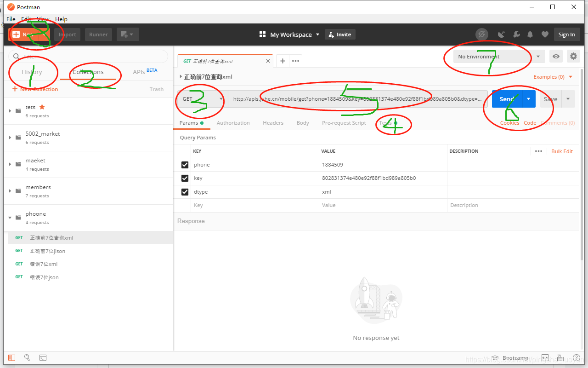Image resolution: width=588 pixels, height=368 pixels.
Task: Uncheck the key parameter checkbox
Action: point(185,178)
